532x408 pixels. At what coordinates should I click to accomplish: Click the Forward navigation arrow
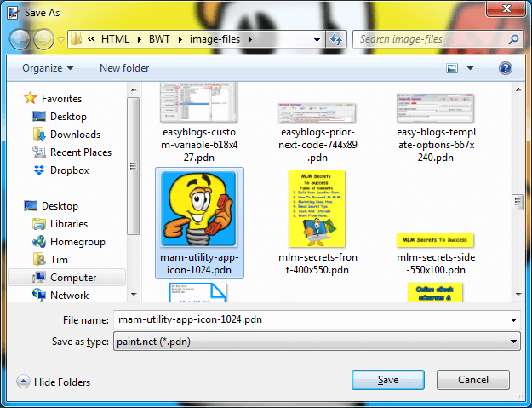point(43,39)
